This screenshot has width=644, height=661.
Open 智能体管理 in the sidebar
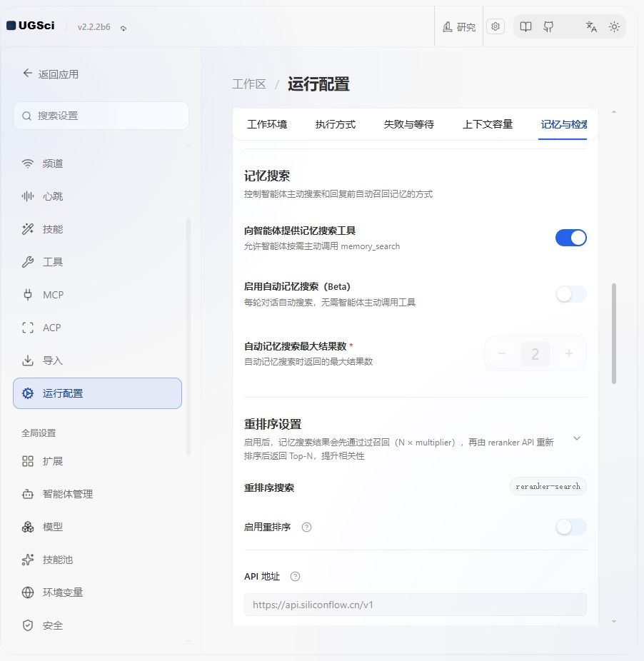coord(97,494)
